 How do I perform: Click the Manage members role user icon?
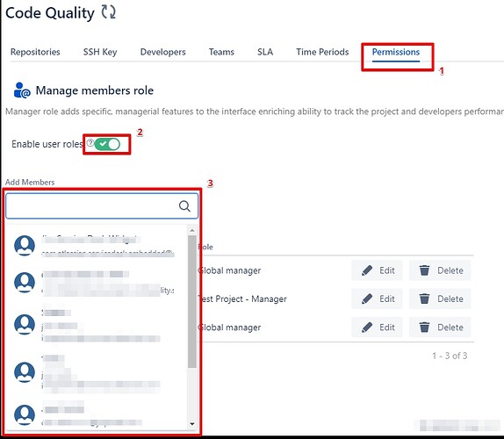point(22,90)
